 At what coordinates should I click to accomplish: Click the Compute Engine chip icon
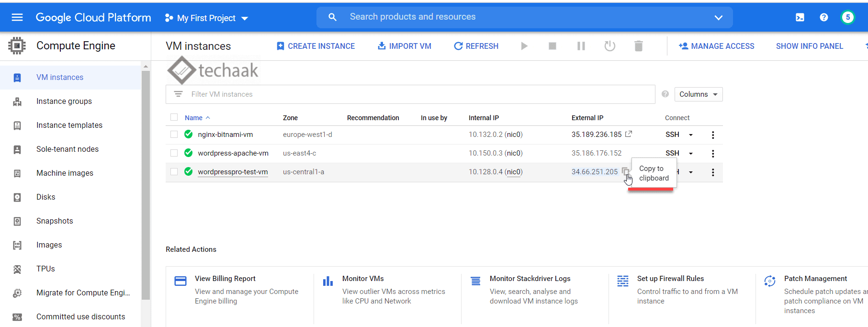click(17, 45)
